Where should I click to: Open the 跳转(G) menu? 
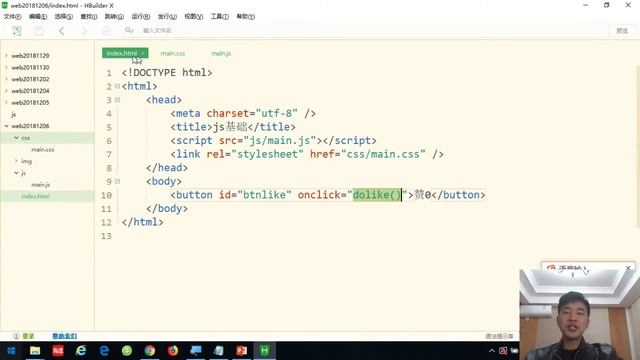click(114, 17)
